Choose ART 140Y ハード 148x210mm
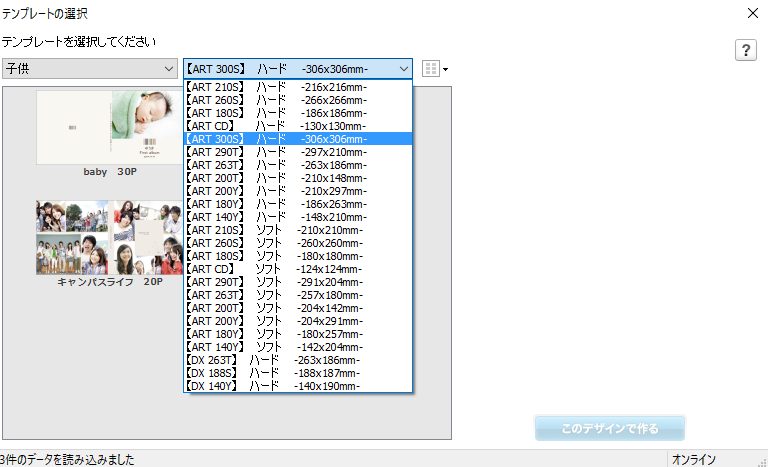 click(298, 217)
